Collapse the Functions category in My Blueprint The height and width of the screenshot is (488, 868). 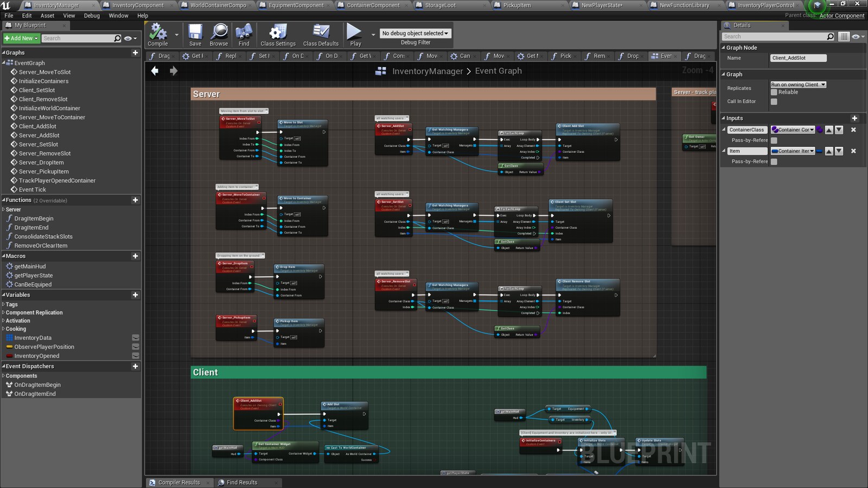pyautogui.click(x=4, y=200)
